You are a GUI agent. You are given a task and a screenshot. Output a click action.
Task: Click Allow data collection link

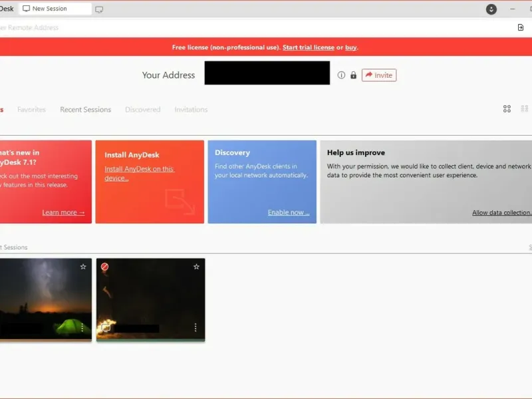coord(502,213)
